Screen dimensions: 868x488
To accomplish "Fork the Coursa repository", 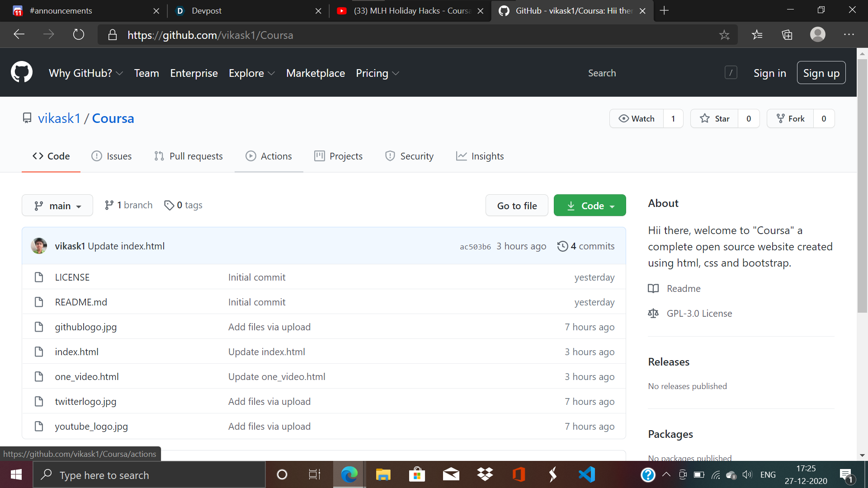I will click(x=790, y=118).
